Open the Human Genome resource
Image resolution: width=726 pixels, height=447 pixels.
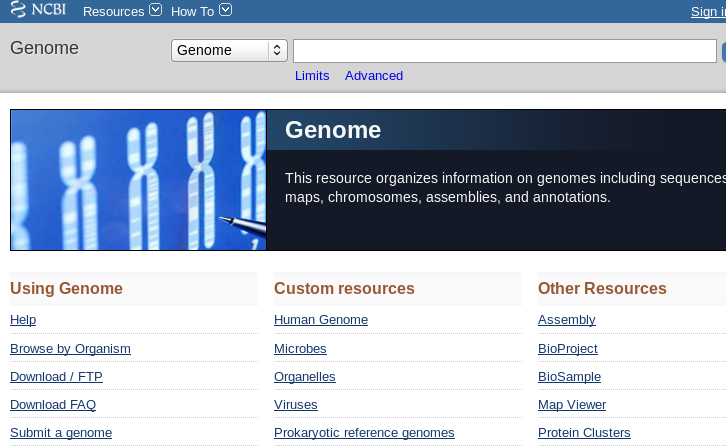[321, 320]
